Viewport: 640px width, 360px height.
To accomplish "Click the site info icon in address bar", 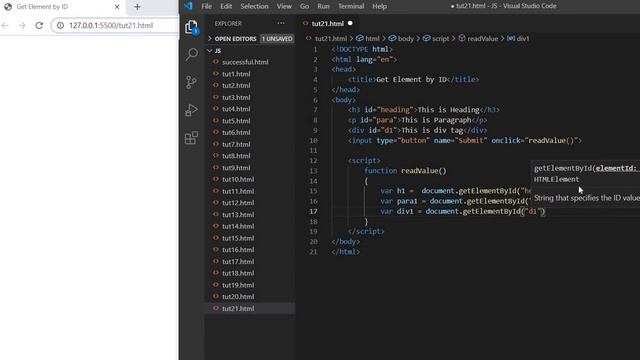I will (x=60, y=25).
